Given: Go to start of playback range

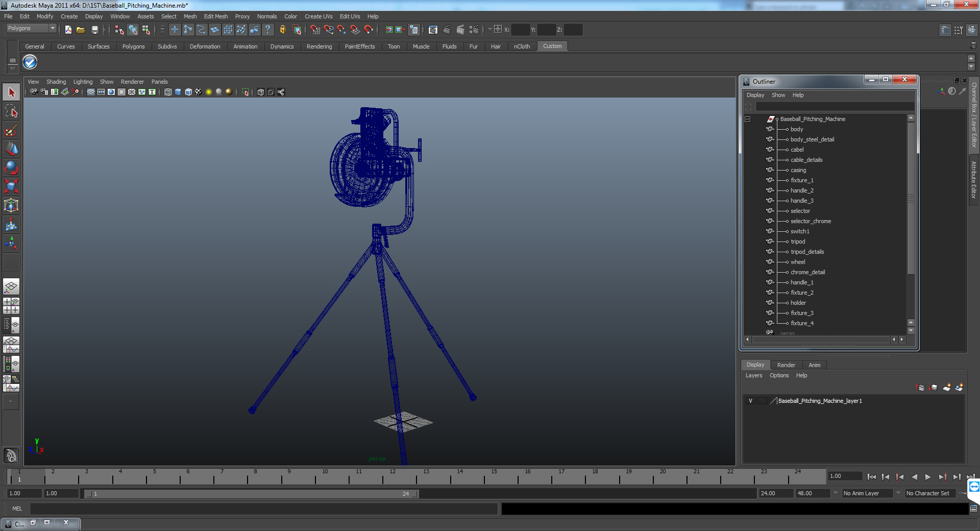Looking at the screenshot, I should pos(872,477).
